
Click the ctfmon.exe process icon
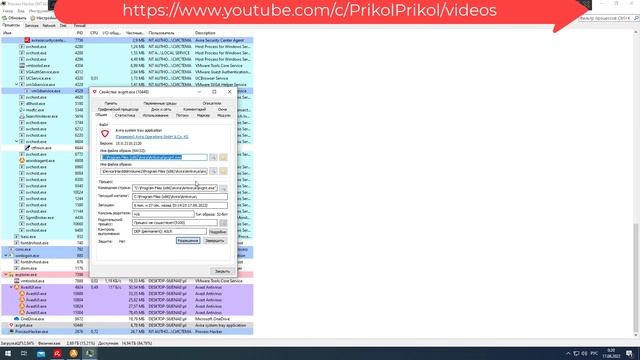pyautogui.click(x=27, y=148)
